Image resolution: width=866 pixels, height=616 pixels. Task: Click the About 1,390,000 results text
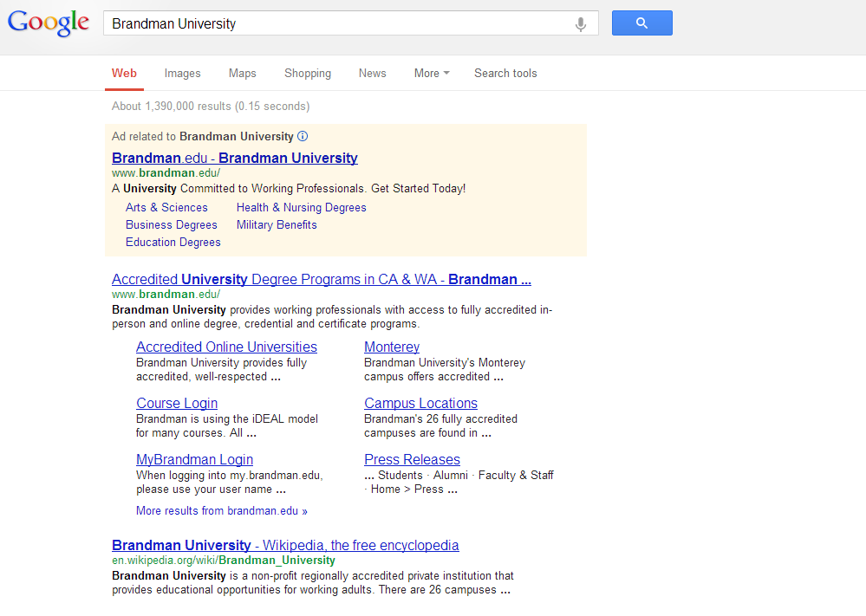pos(211,106)
